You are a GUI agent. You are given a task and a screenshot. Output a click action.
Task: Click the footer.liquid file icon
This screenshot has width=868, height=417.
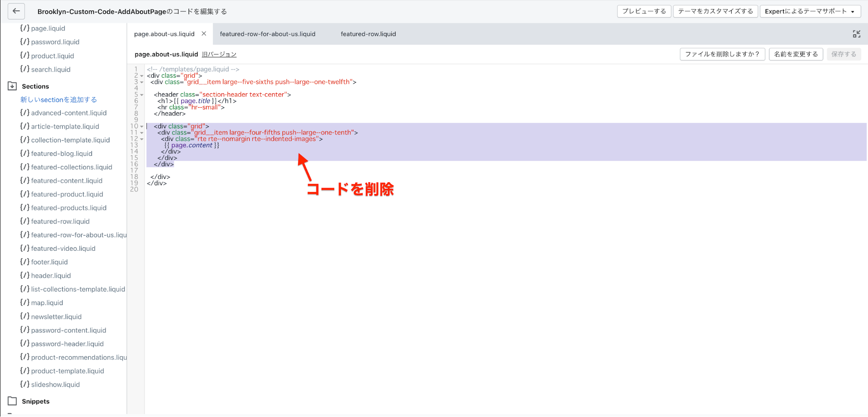(x=24, y=262)
